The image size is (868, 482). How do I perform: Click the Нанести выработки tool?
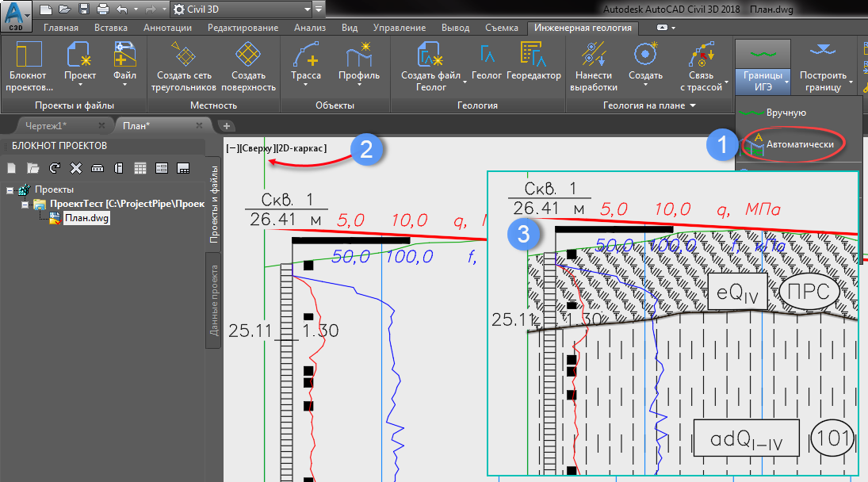coord(594,66)
